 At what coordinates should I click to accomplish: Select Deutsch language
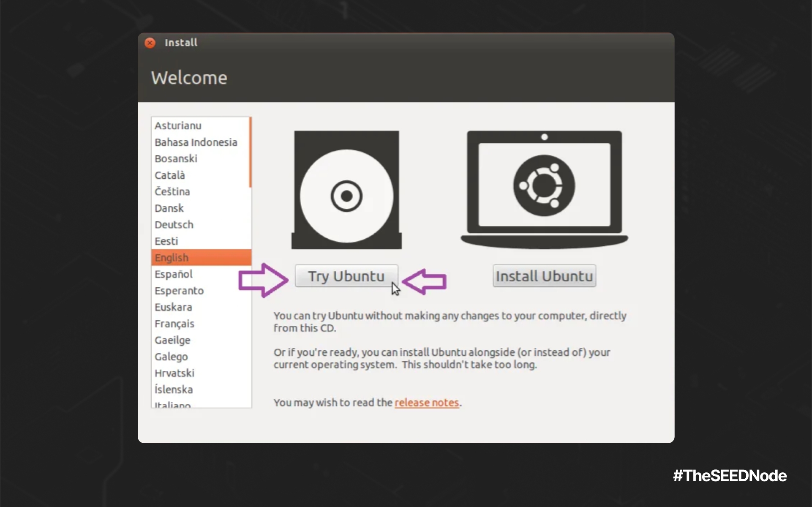[x=174, y=225]
